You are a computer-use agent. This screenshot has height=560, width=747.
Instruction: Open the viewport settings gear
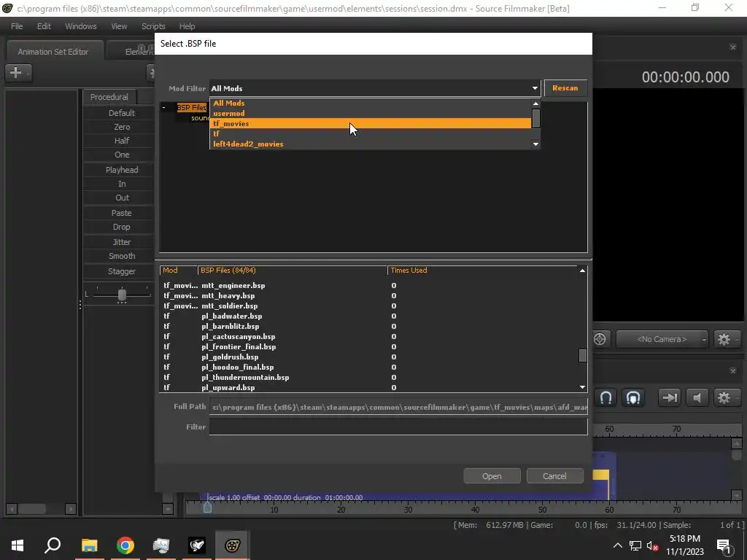point(727,339)
